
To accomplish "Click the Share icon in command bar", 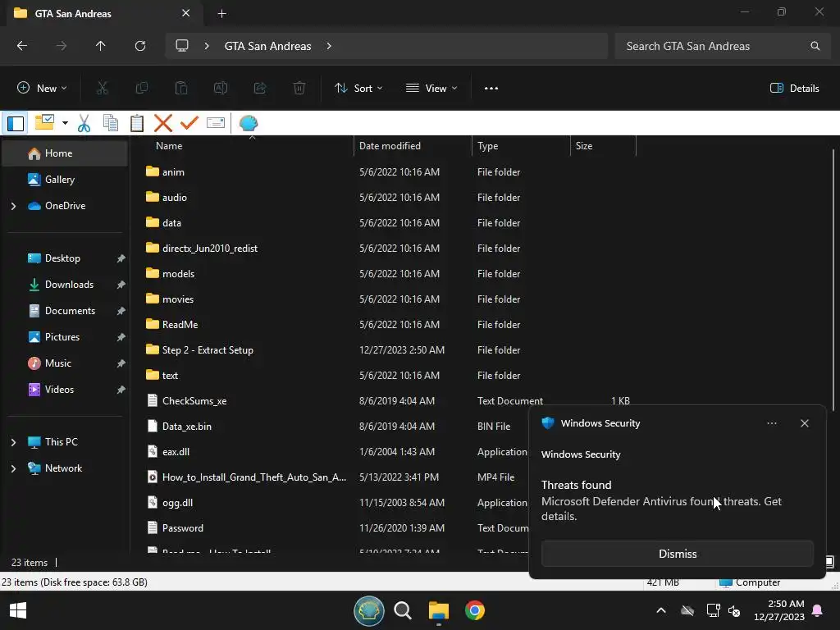I will point(260,88).
